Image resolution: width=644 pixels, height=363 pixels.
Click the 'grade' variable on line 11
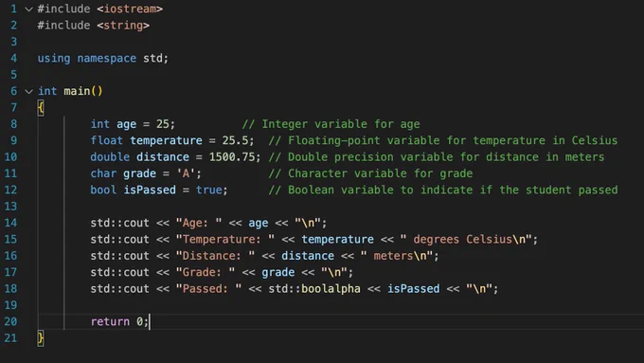139,173
